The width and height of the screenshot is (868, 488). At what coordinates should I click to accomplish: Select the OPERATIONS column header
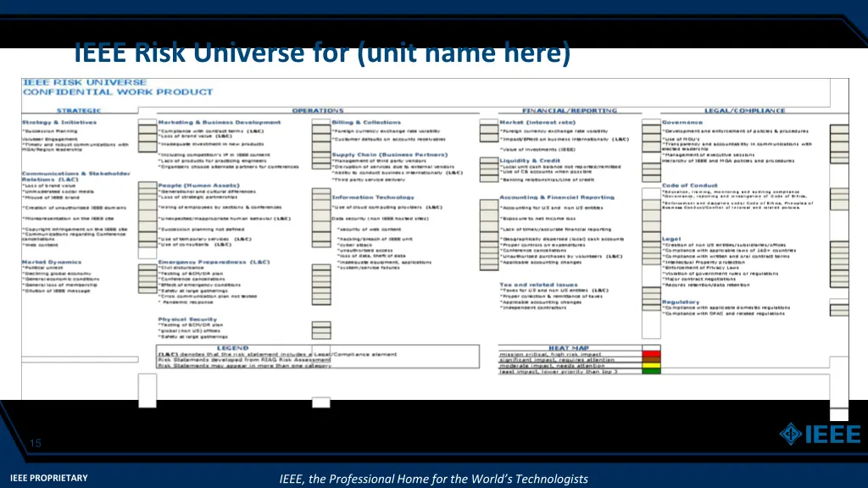318,111
